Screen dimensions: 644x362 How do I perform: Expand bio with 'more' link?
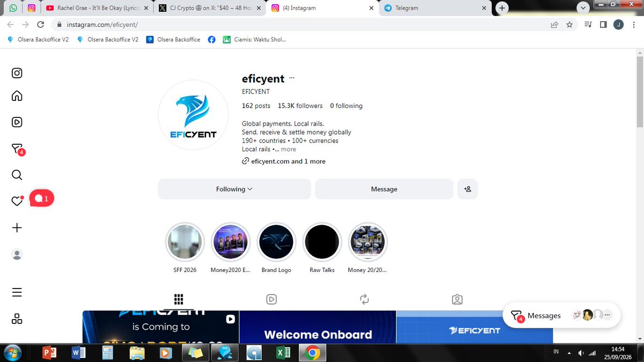[288, 149]
